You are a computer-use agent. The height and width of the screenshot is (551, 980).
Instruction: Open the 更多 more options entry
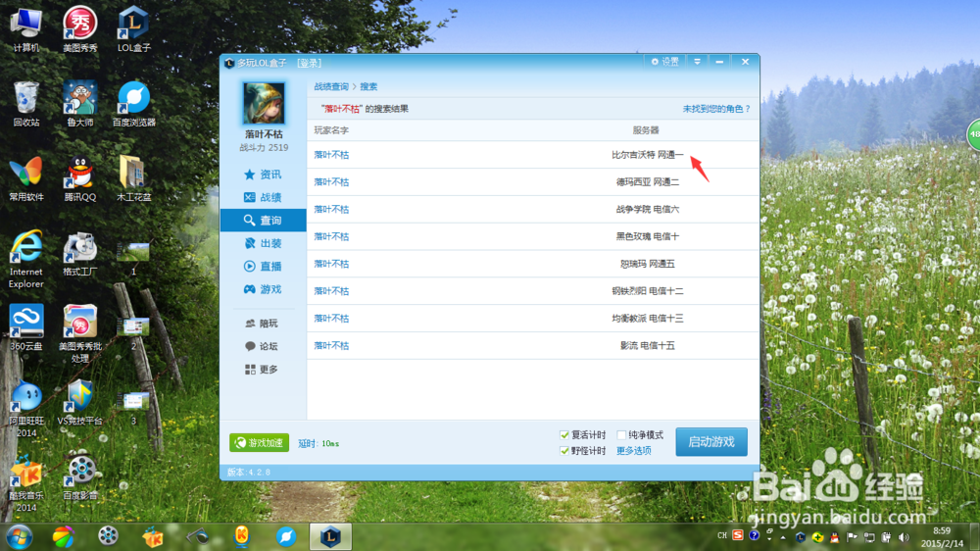click(x=263, y=370)
